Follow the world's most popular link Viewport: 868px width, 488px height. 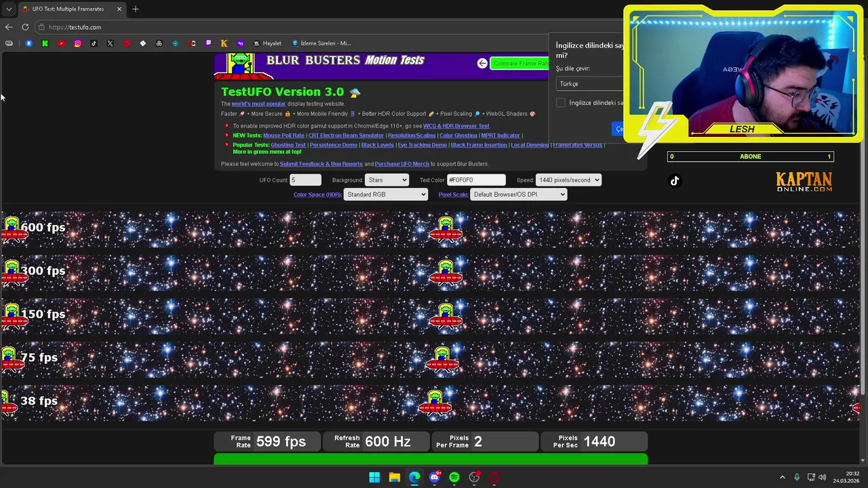tap(258, 104)
